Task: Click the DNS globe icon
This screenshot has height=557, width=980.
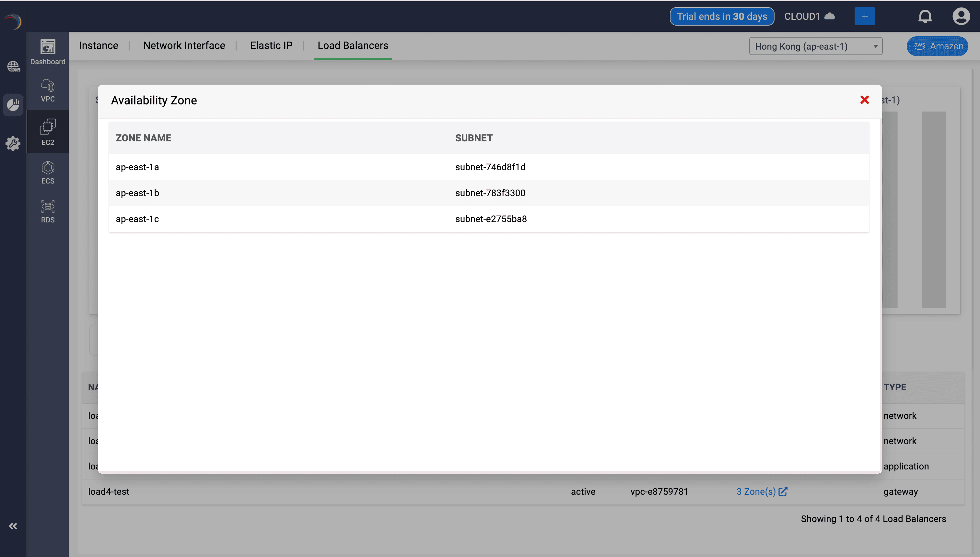Action: (13, 66)
